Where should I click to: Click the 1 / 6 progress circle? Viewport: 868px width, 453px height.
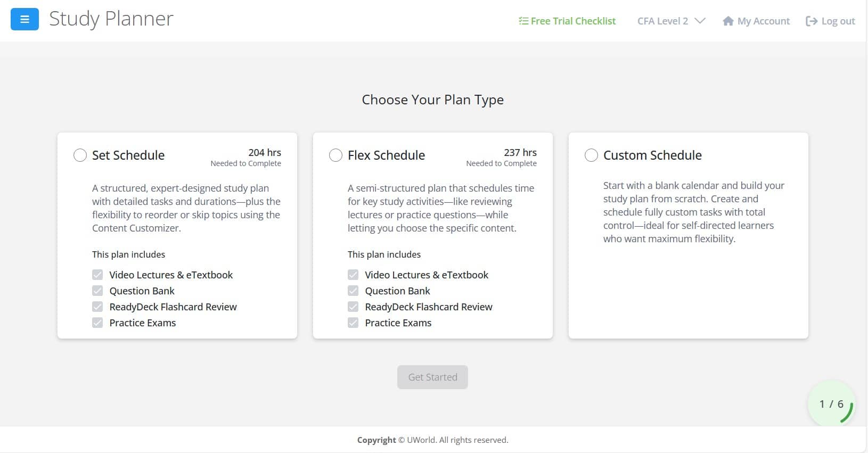[x=831, y=404]
